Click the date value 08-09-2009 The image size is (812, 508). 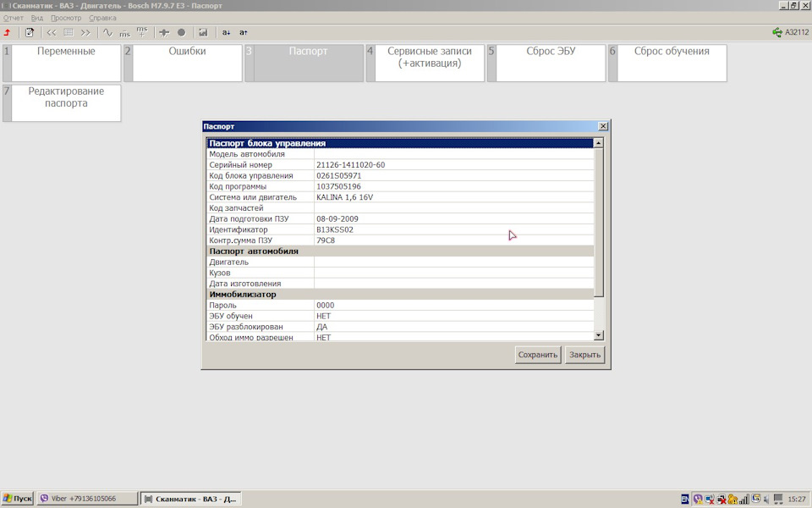tap(337, 218)
